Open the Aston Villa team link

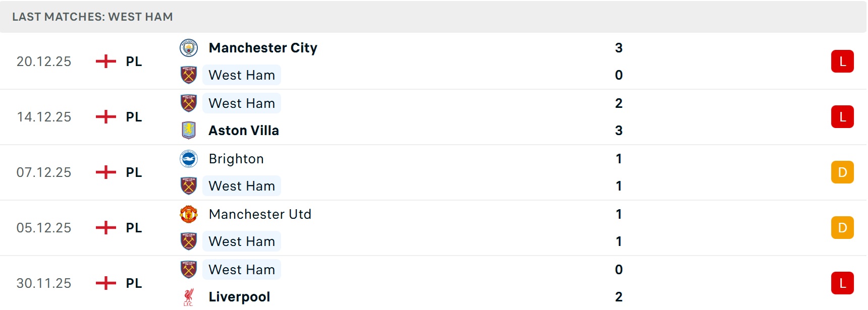pos(244,131)
